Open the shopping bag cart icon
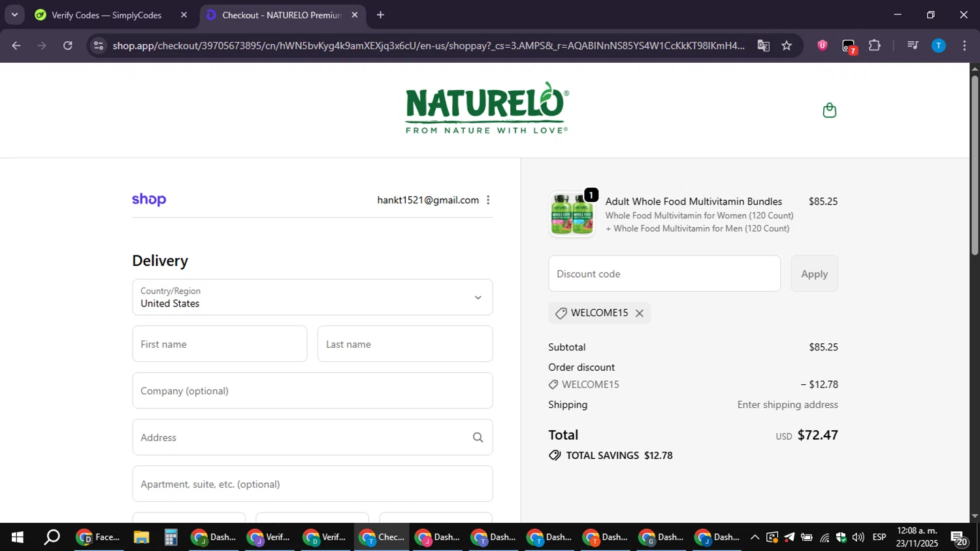 [x=829, y=110]
